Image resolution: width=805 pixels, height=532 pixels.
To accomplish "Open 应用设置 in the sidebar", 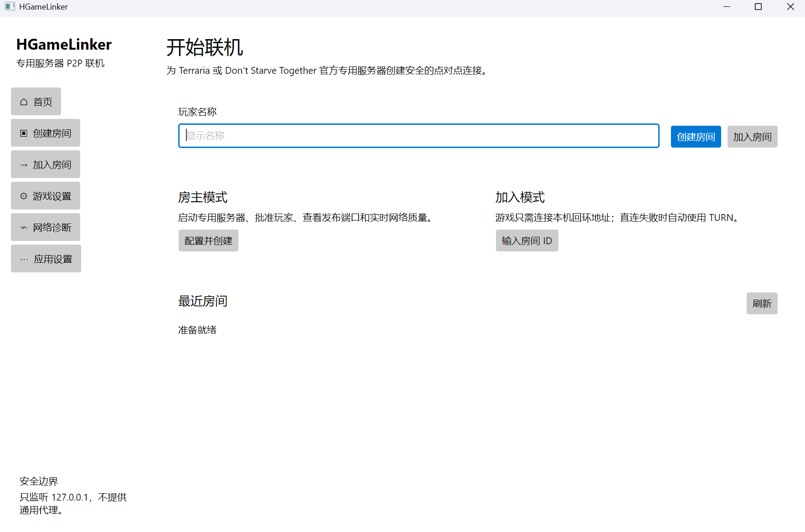I will [46, 259].
